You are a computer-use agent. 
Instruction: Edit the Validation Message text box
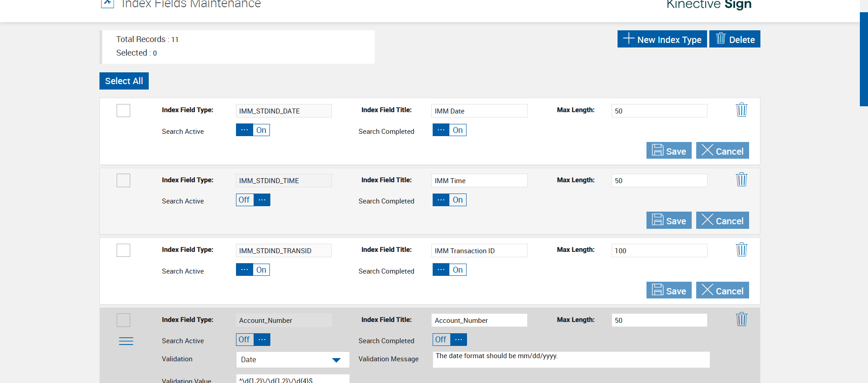tap(571, 360)
